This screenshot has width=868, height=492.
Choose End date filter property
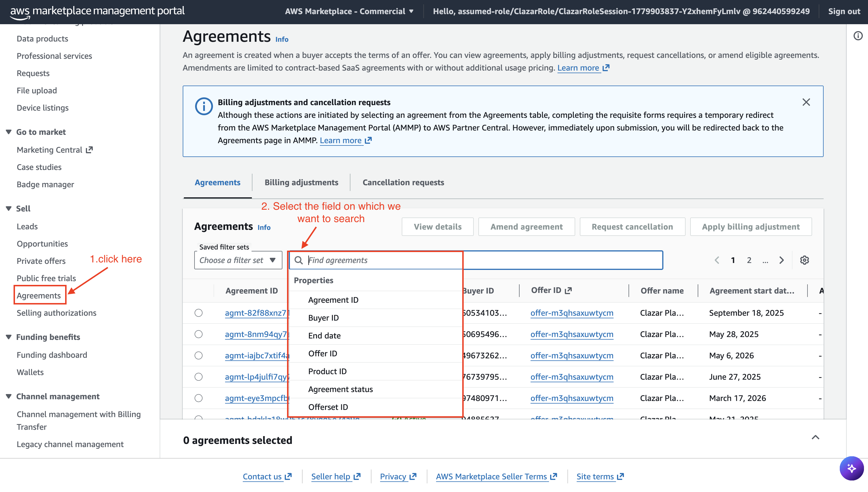pyautogui.click(x=375, y=336)
